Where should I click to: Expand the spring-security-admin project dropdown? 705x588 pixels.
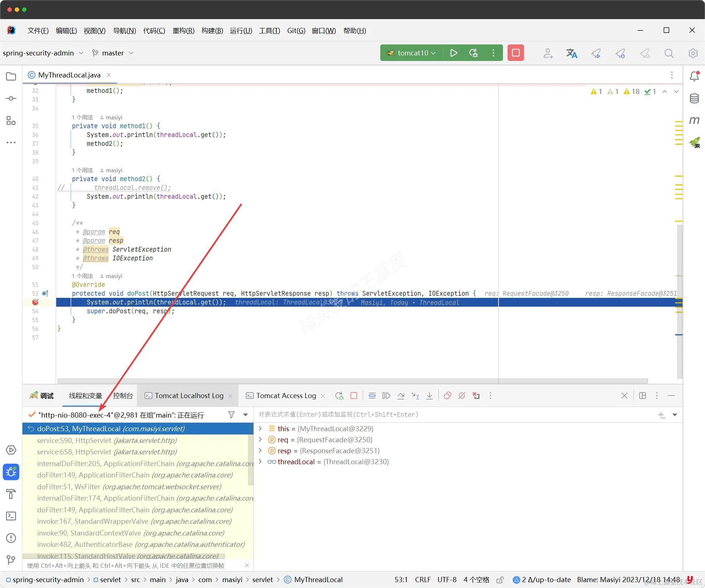43,53
